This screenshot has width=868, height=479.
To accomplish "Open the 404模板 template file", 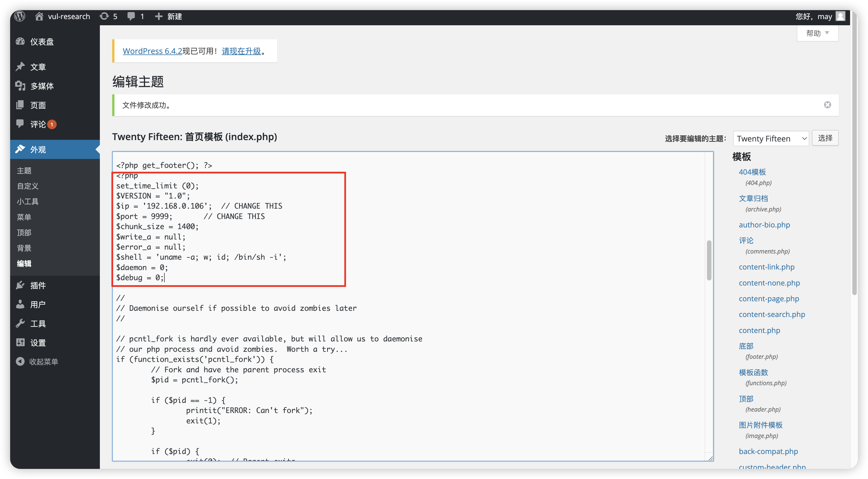I will pyautogui.click(x=752, y=172).
